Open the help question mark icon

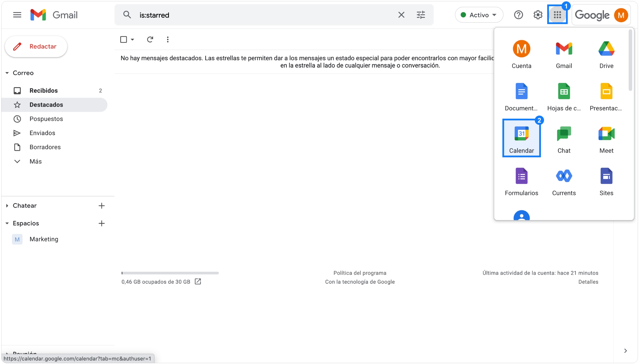(x=518, y=15)
